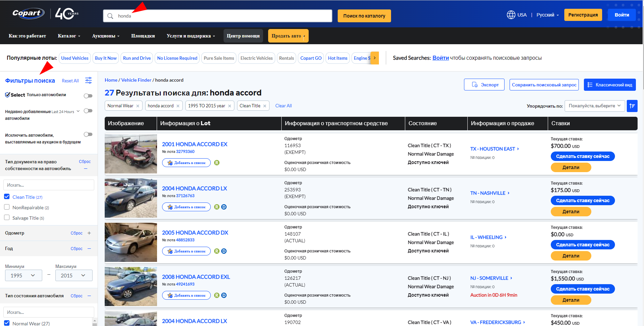Viewport: 644px width, 326px height.
Task: Click the green R badge on 2001 Honda Accord EX
Action: tap(217, 163)
